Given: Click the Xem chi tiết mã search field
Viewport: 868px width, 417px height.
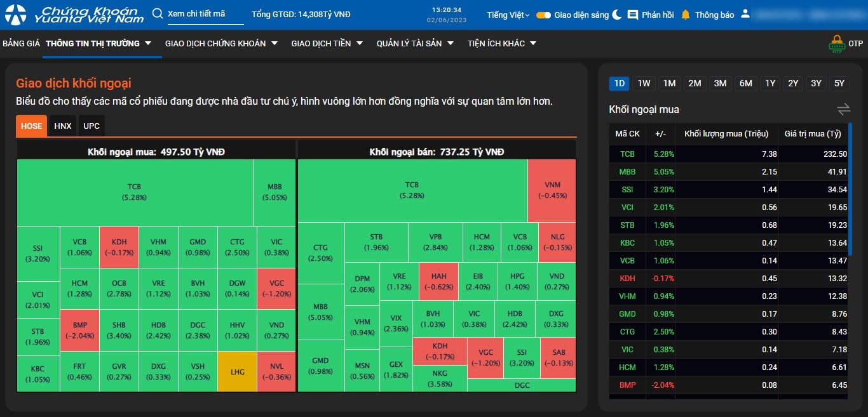Looking at the screenshot, I should 205,14.
